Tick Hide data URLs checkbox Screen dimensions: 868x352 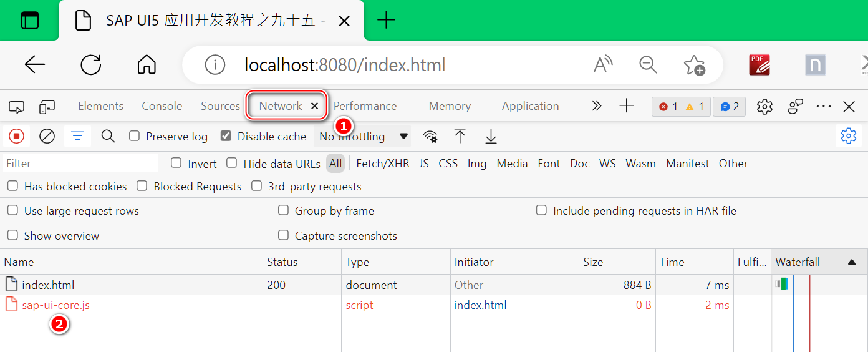pyautogui.click(x=232, y=163)
